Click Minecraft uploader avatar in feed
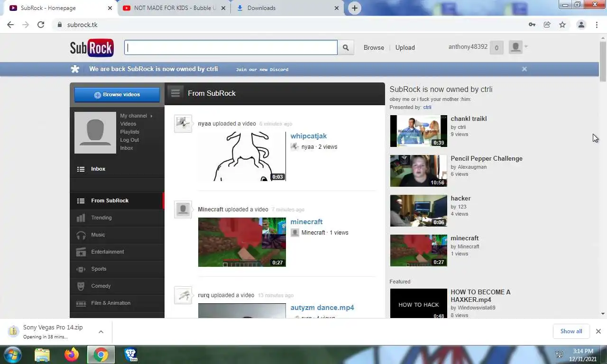Image resolution: width=607 pixels, height=364 pixels. [183, 209]
